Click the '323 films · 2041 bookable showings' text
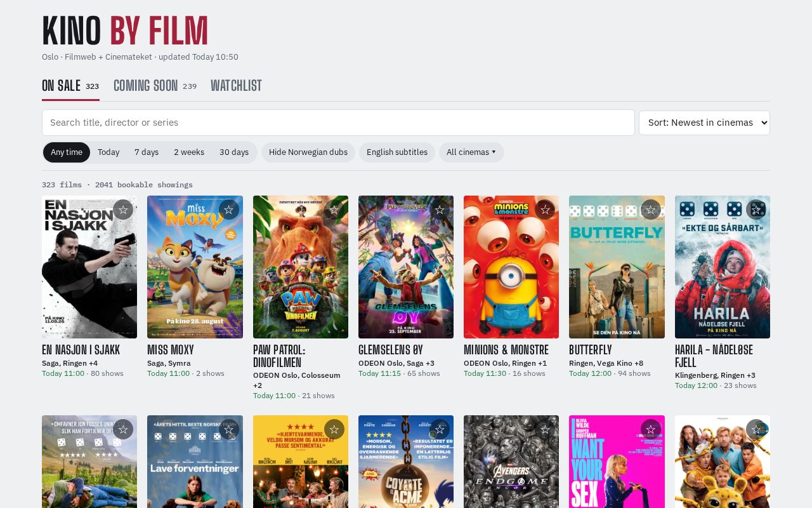 (117, 185)
